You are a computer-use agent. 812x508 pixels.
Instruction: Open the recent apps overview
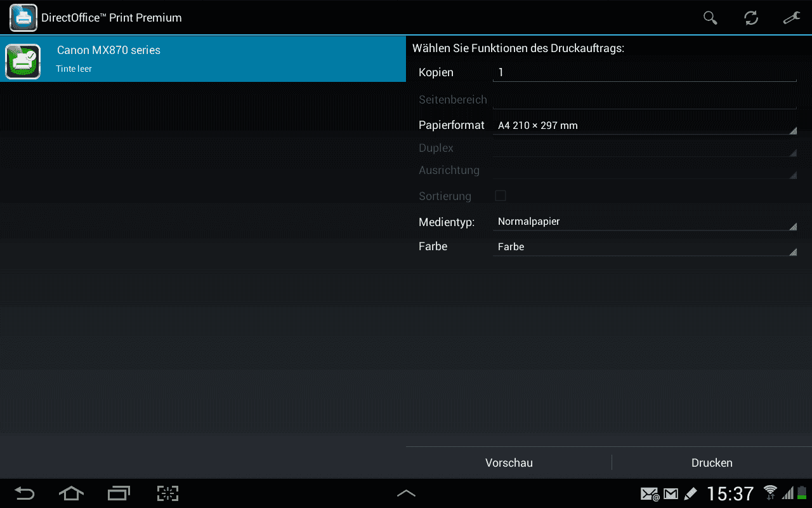pyautogui.click(x=119, y=493)
